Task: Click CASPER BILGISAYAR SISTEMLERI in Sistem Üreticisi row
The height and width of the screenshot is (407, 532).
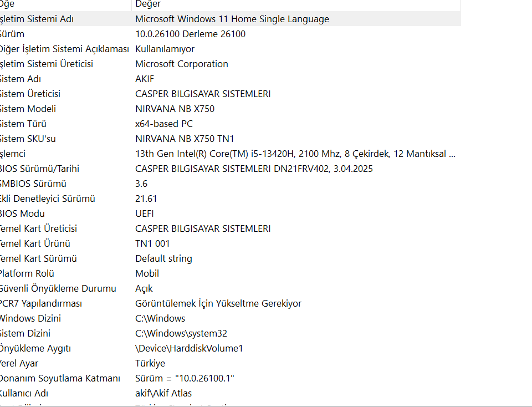Action: pyautogui.click(x=203, y=94)
